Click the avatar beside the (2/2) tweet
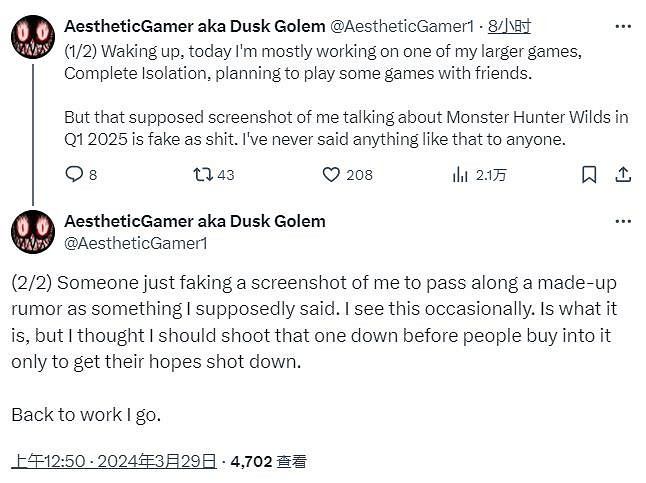 [31, 232]
